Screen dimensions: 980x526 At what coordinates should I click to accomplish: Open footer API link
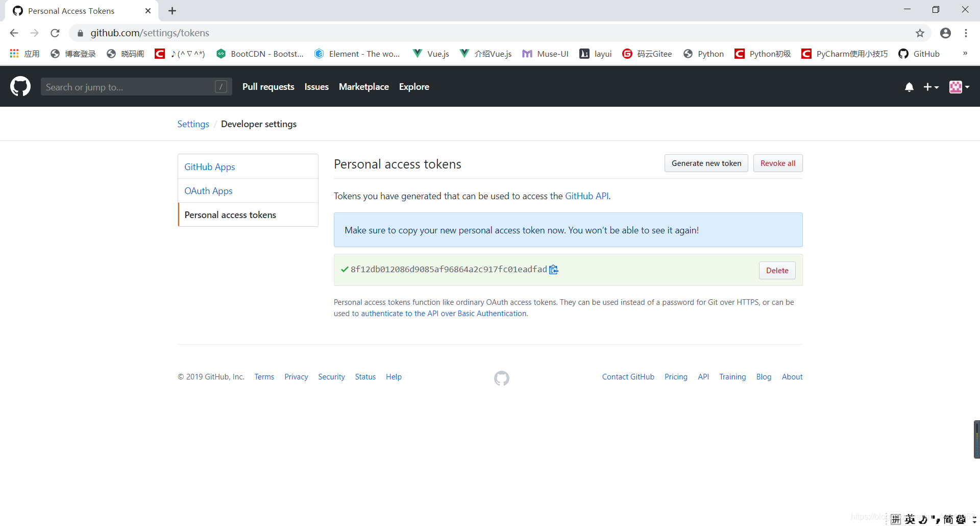pos(703,377)
